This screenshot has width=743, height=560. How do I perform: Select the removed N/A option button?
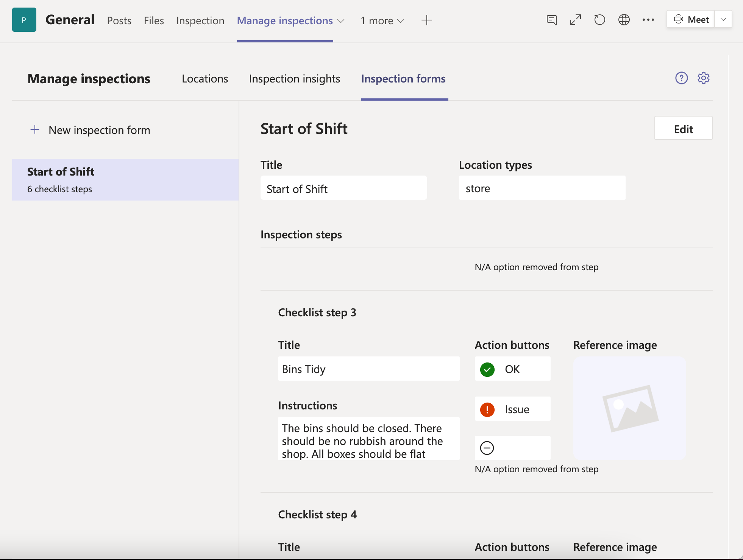point(512,448)
